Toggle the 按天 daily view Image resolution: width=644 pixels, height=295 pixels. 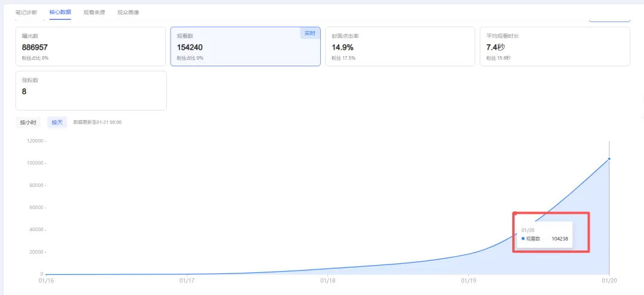pyautogui.click(x=57, y=122)
